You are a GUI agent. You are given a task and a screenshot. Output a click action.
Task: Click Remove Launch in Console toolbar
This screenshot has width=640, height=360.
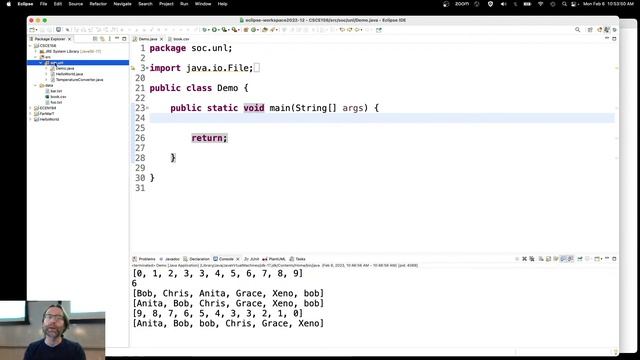pos(524,259)
